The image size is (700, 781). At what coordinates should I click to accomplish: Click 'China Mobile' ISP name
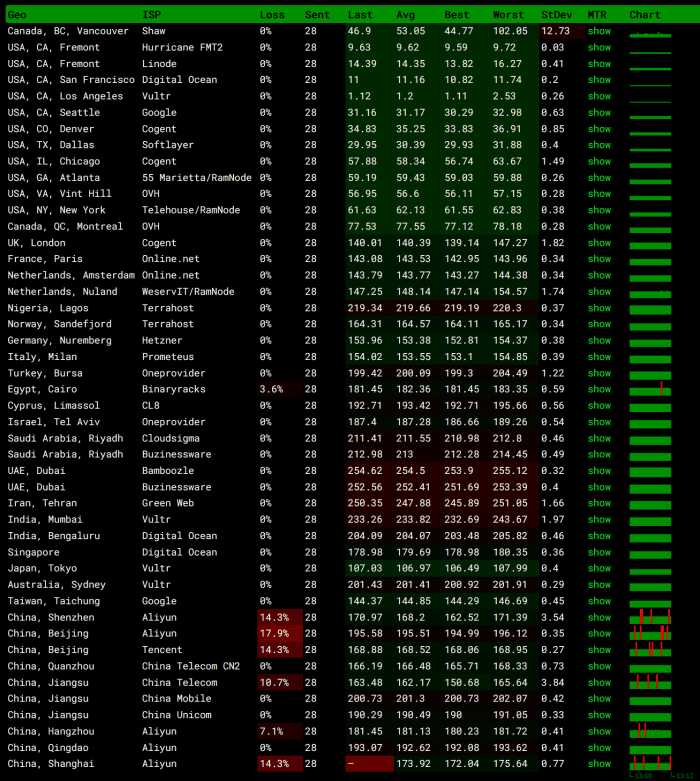pyautogui.click(x=176, y=699)
